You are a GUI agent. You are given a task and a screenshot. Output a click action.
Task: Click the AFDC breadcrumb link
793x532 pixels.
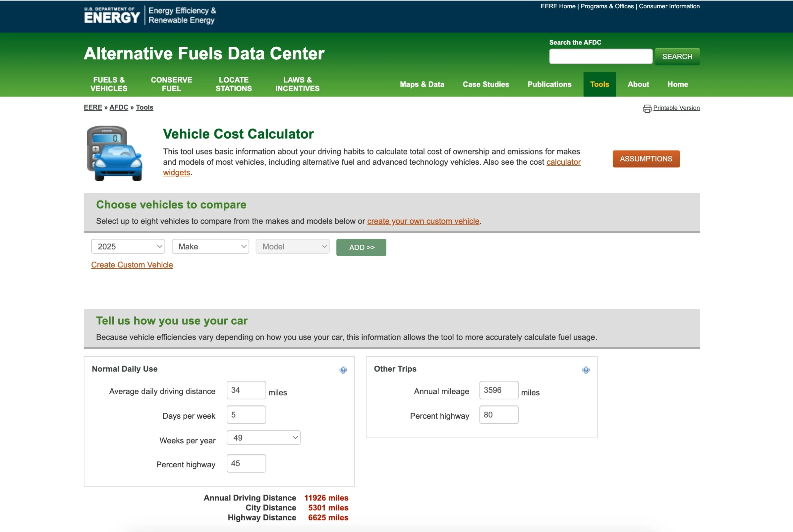point(119,107)
